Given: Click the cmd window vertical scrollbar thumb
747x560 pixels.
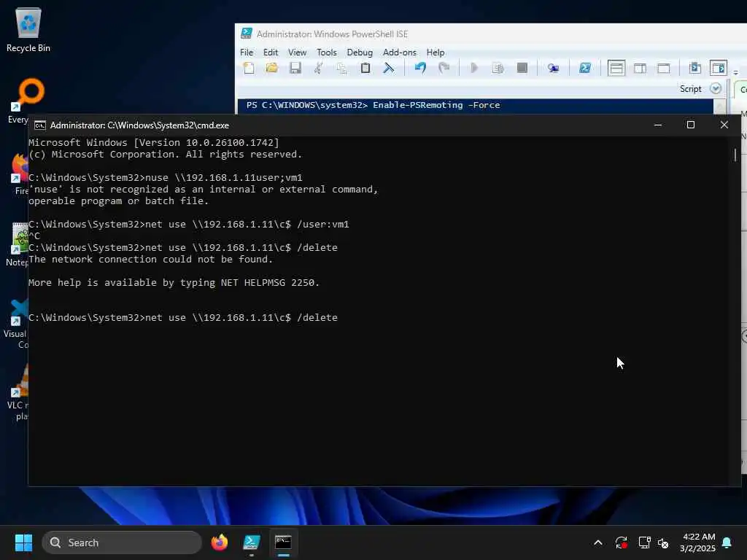Looking at the screenshot, I should [x=735, y=155].
